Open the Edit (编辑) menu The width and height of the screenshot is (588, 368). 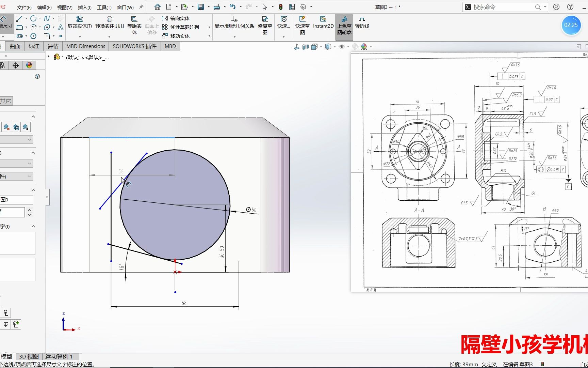pos(44,7)
